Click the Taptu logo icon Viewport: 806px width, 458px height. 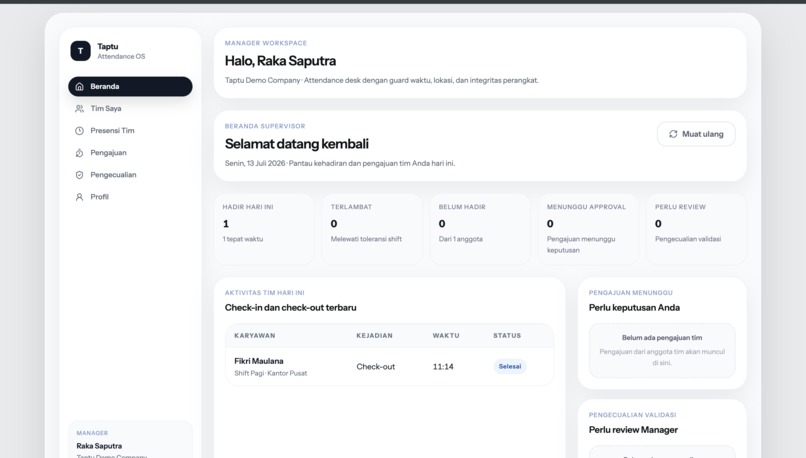(80, 51)
